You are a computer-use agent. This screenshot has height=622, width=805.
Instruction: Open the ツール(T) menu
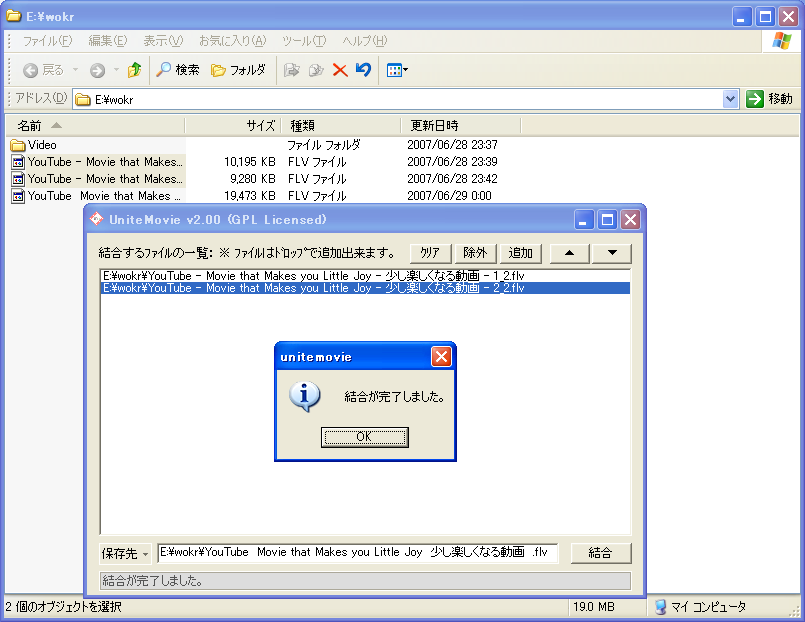click(x=304, y=41)
